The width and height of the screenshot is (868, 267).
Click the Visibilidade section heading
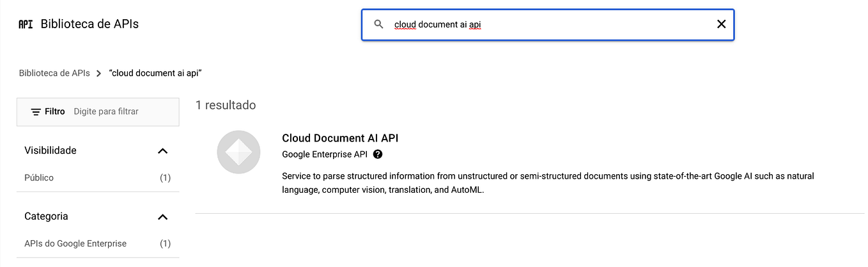(50, 150)
